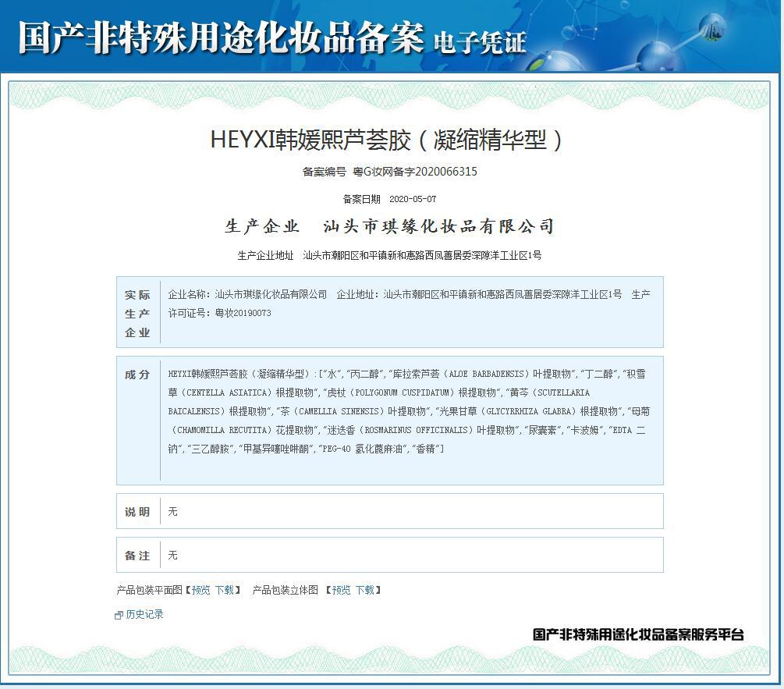Image resolution: width=784 pixels, height=689 pixels.
Task: Click the 历史记录 window icon
Action: [x=119, y=615]
